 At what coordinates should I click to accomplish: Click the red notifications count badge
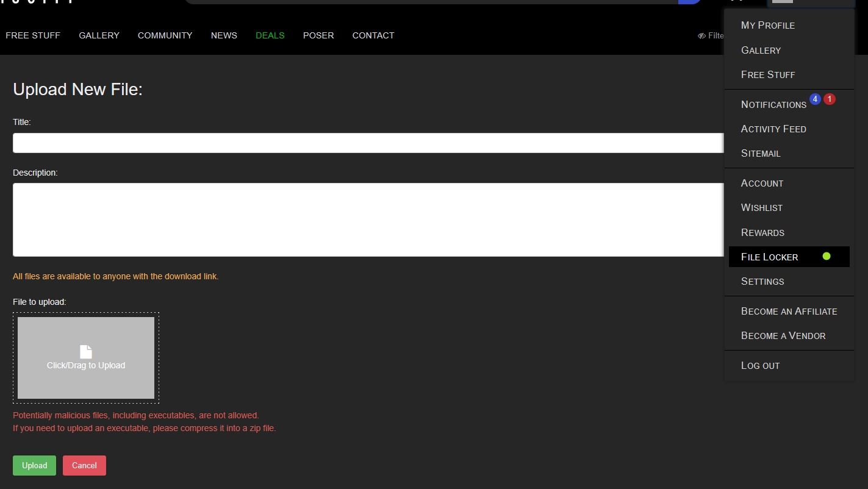[x=829, y=99]
